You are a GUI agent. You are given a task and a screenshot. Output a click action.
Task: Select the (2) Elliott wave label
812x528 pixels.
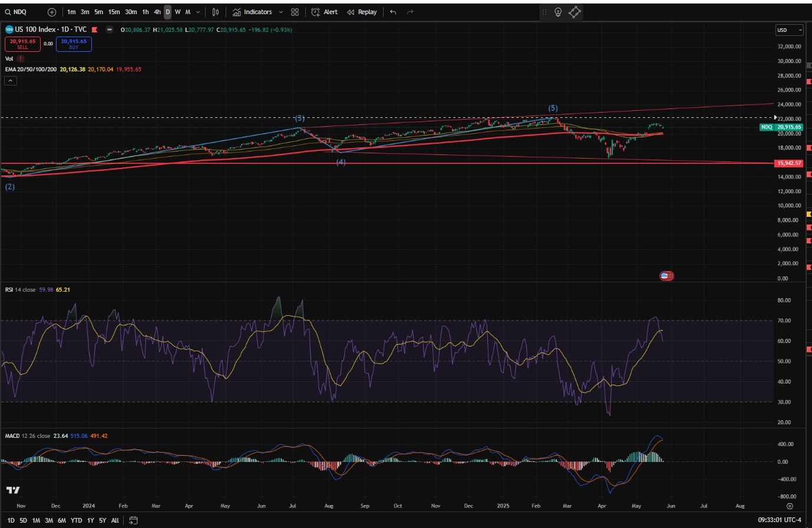(10, 187)
